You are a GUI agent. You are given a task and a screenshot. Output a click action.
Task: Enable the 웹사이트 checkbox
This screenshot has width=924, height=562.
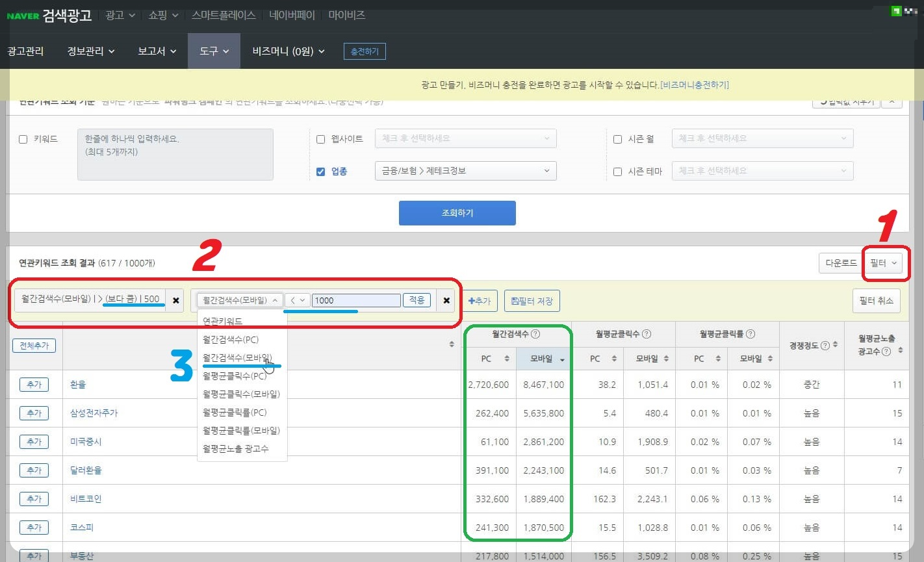pyautogui.click(x=320, y=139)
